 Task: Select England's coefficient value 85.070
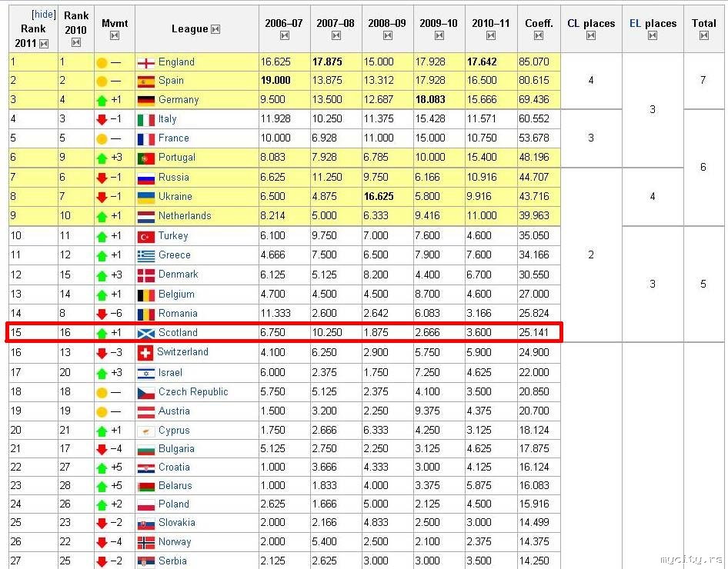(533, 62)
